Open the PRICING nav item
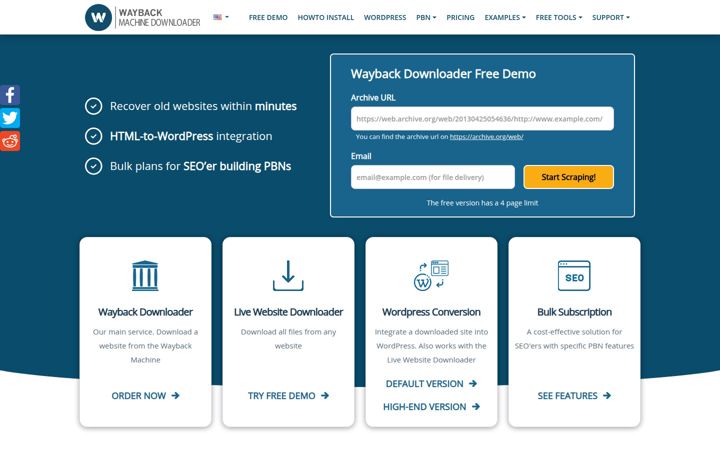720x450 pixels. pos(460,17)
